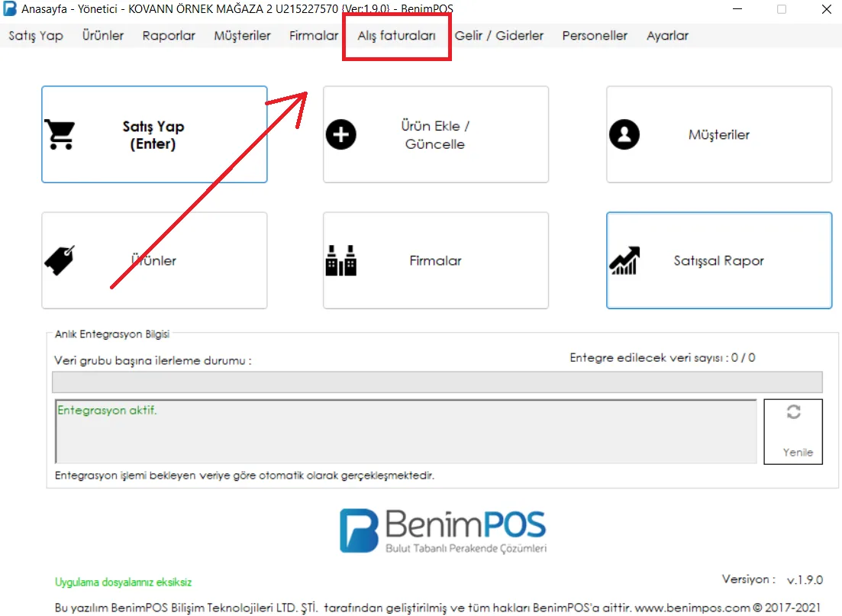
Task: Click the person icon on Müşteriler tile
Action: point(624,134)
